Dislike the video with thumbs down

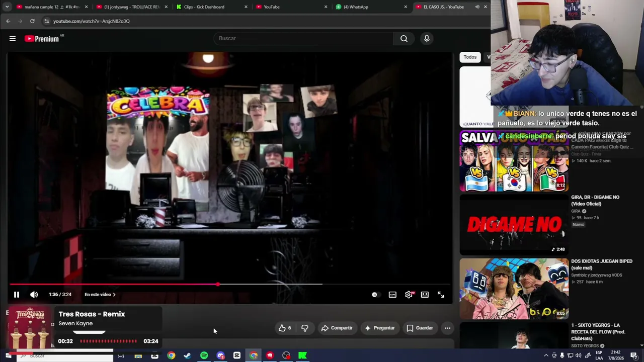305,328
